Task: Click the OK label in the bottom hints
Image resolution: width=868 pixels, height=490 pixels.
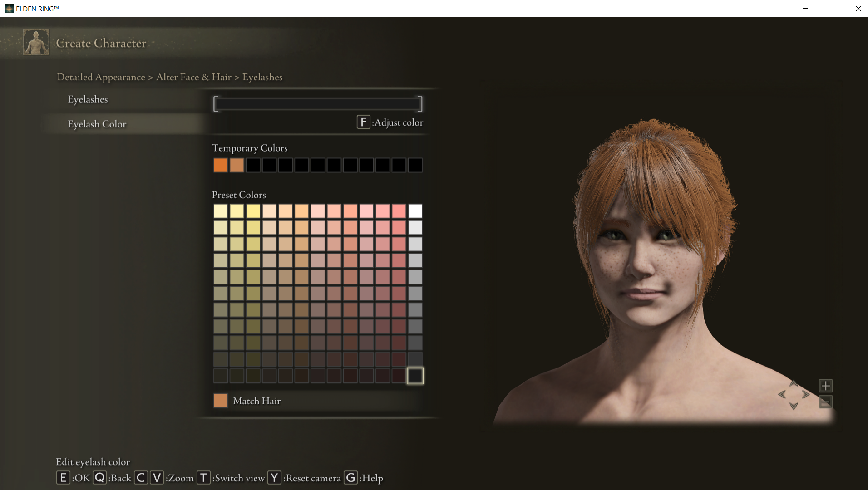Action: 82,478
